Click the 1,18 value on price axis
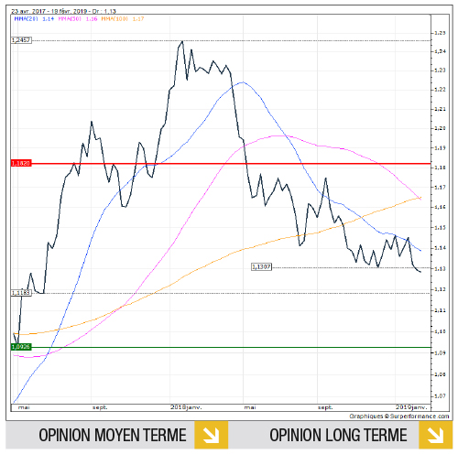Screen dimensions: 458x476 pyautogui.click(x=440, y=168)
